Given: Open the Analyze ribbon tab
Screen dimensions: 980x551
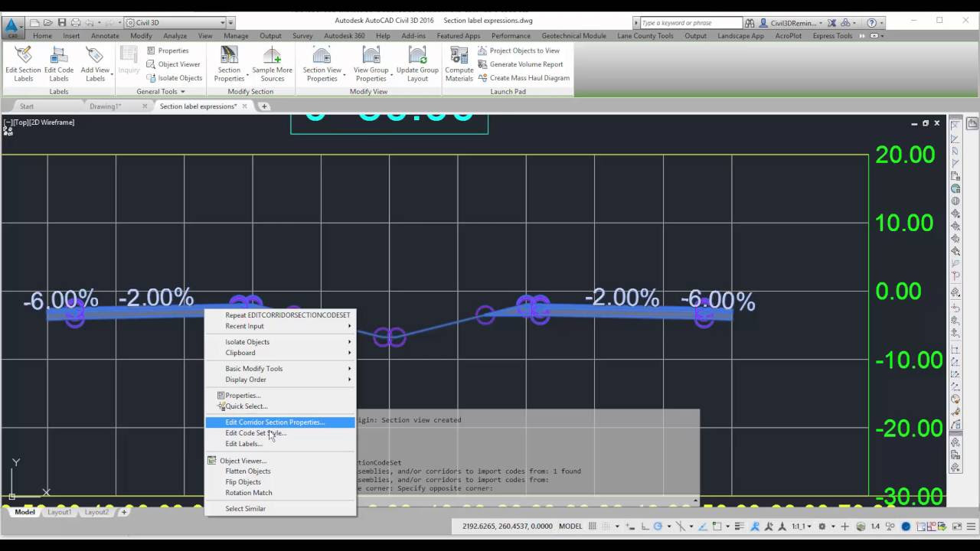Looking at the screenshot, I should coord(175,36).
